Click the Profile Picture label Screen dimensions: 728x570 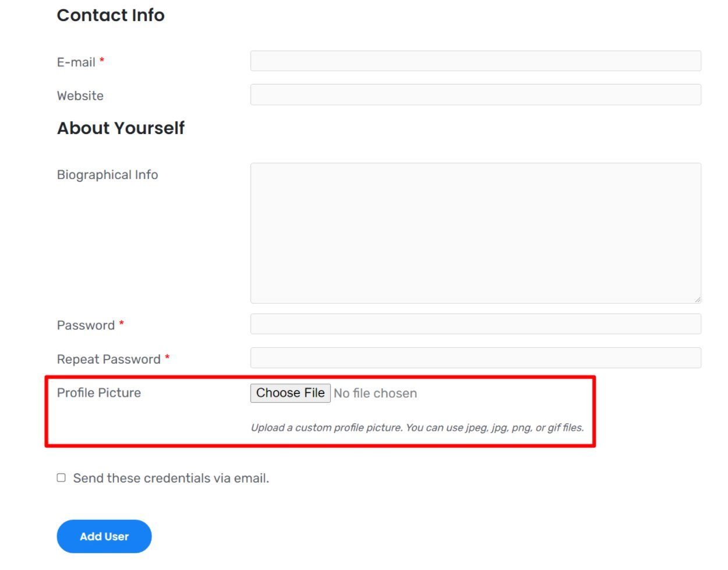(99, 393)
